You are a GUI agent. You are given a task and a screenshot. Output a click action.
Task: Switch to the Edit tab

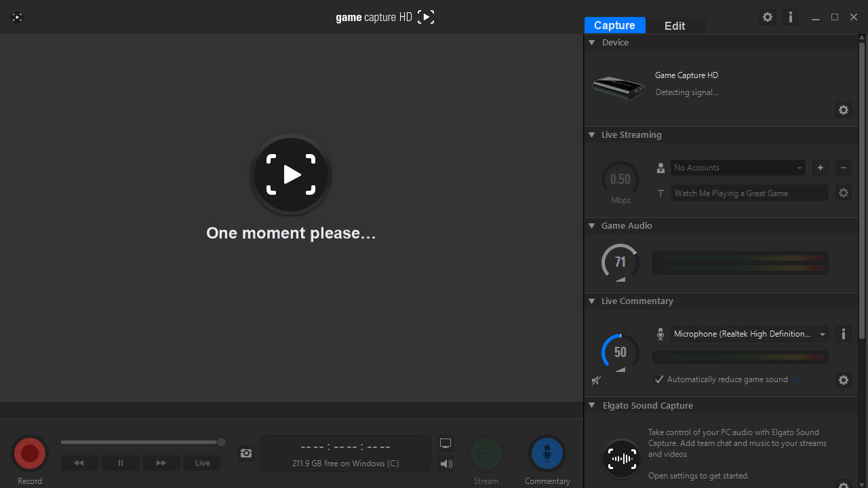675,26
